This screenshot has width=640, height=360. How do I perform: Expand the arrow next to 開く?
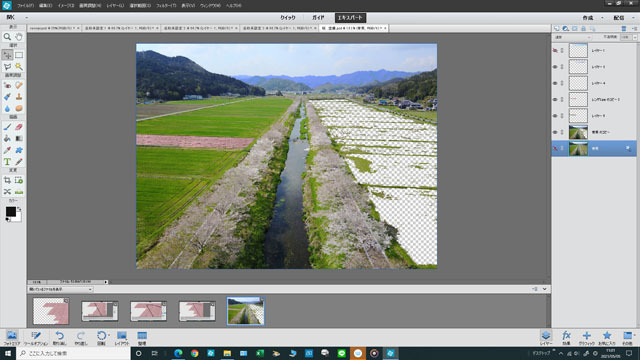click(x=27, y=18)
